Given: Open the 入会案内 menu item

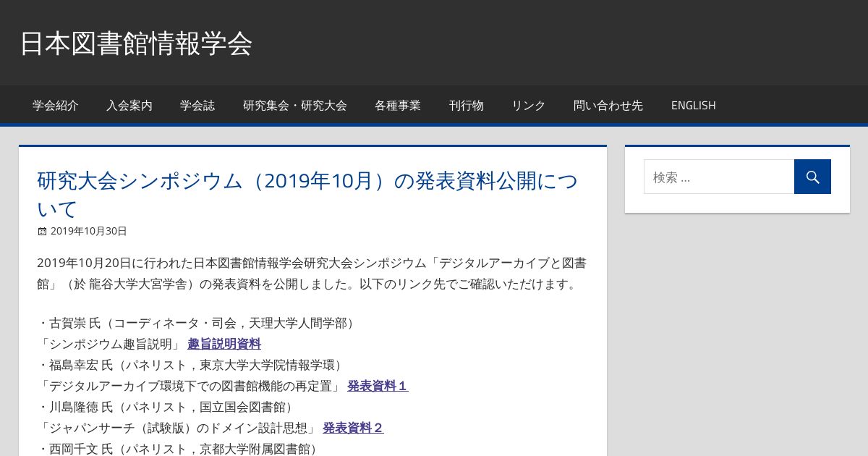Looking at the screenshot, I should coord(129,105).
